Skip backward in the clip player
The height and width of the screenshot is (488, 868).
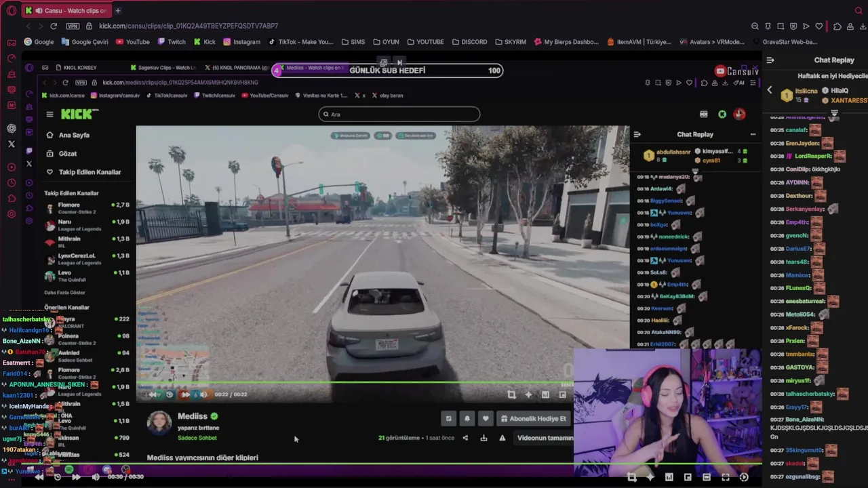click(x=39, y=477)
